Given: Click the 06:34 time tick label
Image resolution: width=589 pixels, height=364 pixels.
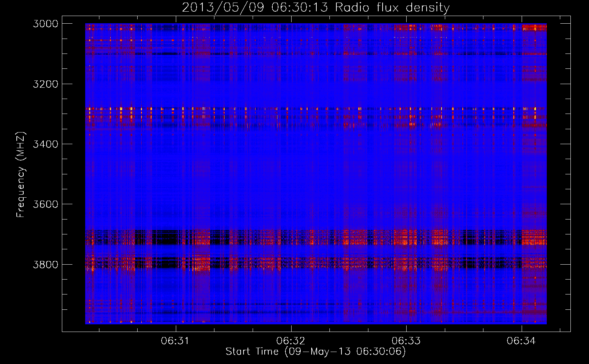Looking at the screenshot, I should point(521,341).
